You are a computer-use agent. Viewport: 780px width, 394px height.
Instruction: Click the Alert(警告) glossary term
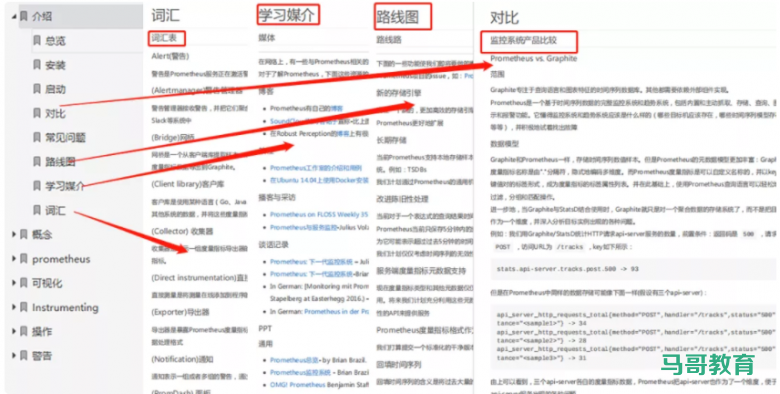(170, 56)
